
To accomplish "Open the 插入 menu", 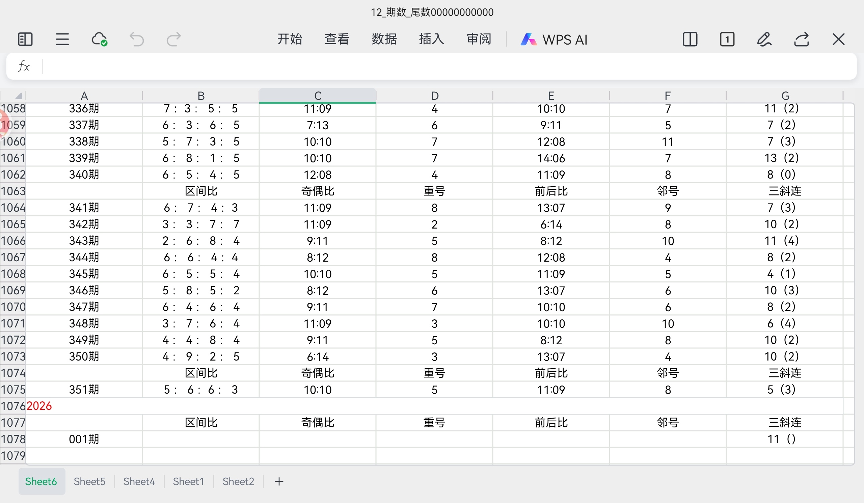I will tap(431, 39).
